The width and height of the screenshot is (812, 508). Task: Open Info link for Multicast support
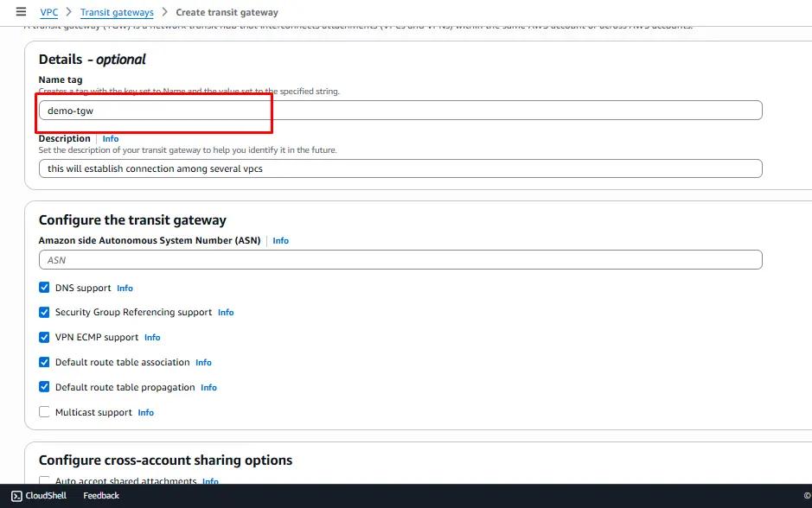click(x=145, y=413)
